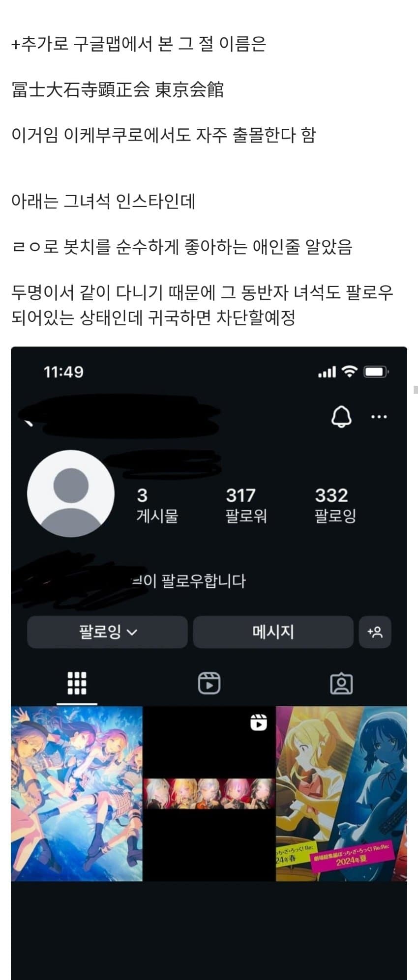Click the 메시지 button
Screen dimensions: 418x980
273,632
